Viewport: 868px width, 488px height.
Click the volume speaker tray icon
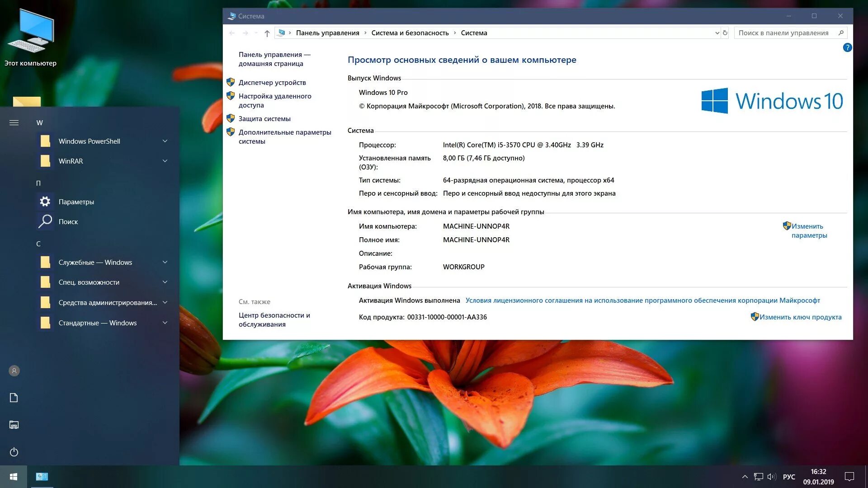771,477
